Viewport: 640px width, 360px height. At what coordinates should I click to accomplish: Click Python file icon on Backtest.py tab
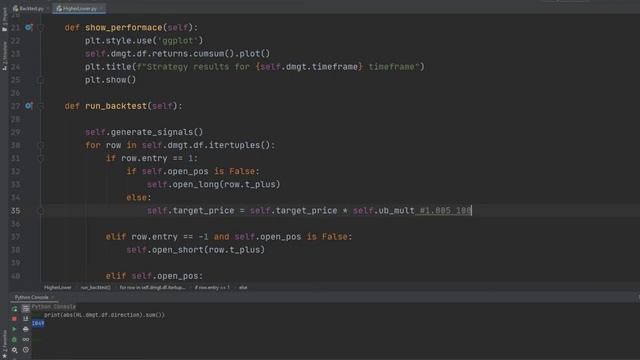click(x=16, y=8)
